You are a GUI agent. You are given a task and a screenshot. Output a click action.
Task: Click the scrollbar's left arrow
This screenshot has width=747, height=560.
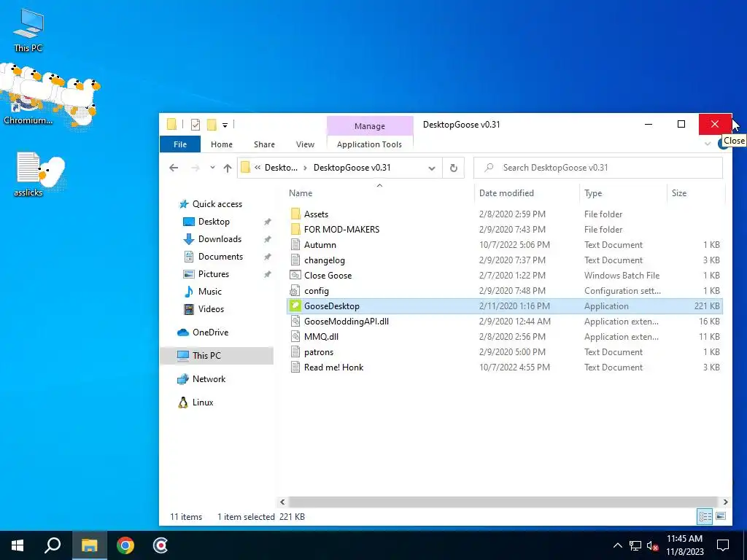tap(282, 502)
